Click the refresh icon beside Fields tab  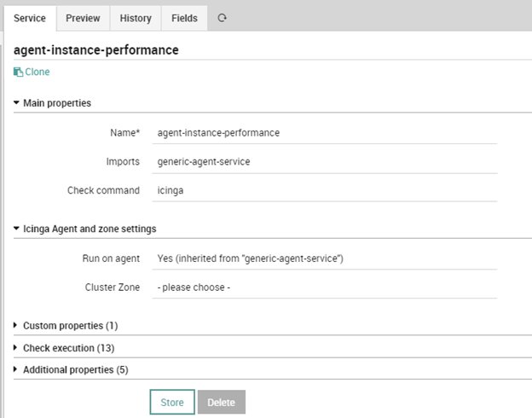222,18
